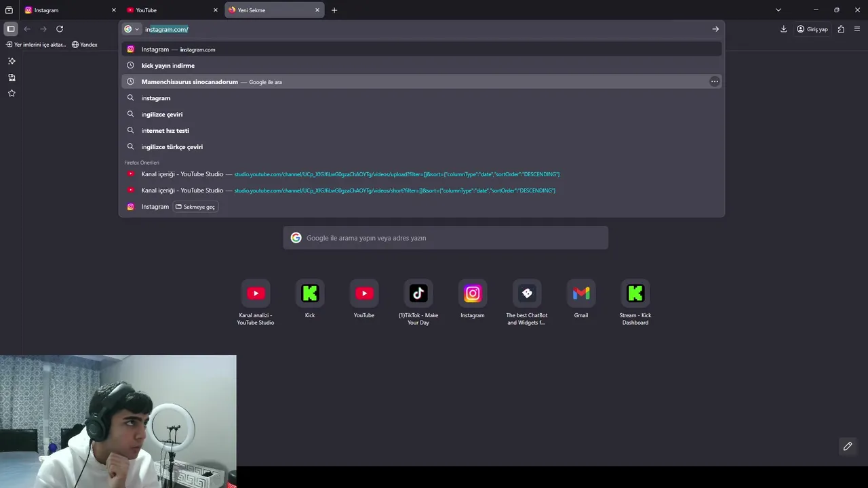Open the search engine selector dropdown
The height and width of the screenshot is (488, 868).
pyautogui.click(x=132, y=29)
